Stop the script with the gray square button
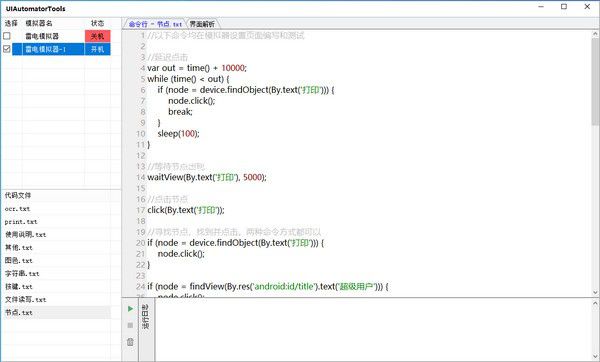The image size is (600, 362). (130, 325)
